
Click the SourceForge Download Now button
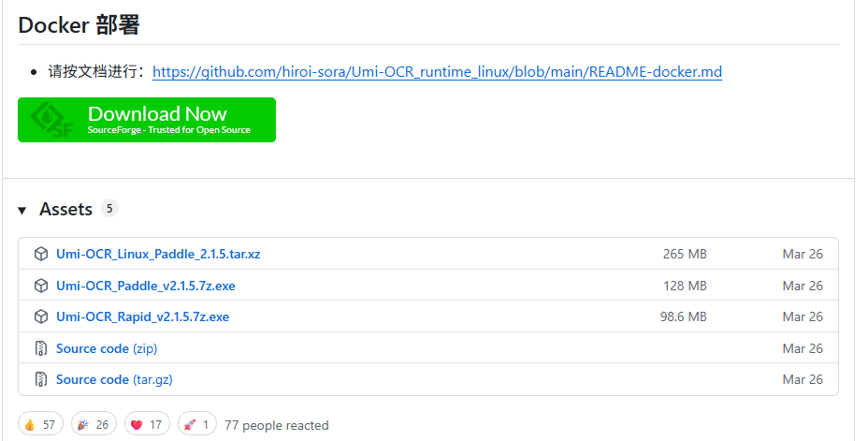point(147,120)
